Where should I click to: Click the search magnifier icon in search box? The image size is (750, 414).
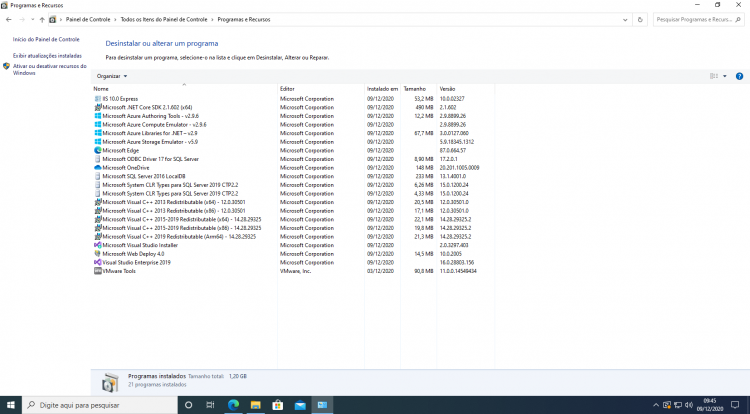[x=738, y=20]
